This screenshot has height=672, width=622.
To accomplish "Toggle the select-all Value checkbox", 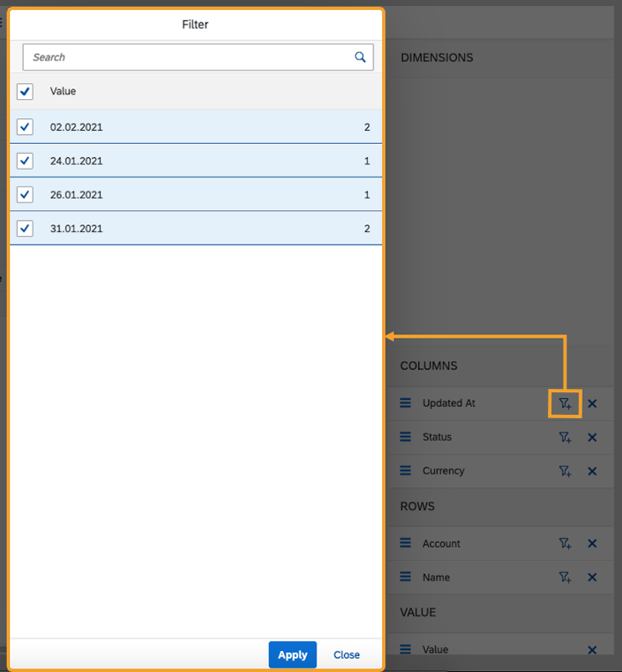I will point(25,92).
